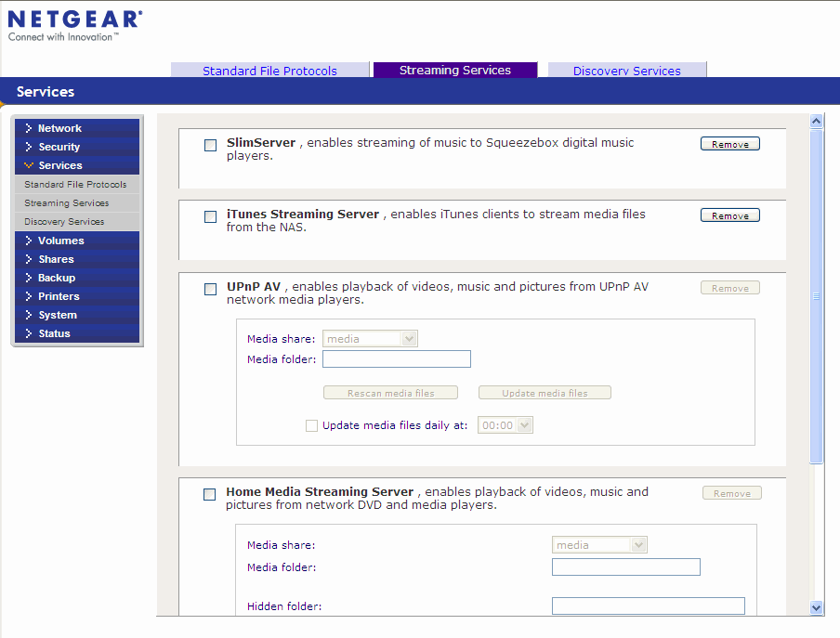Check Update media files daily at
The width and height of the screenshot is (840, 638).
tap(311, 425)
